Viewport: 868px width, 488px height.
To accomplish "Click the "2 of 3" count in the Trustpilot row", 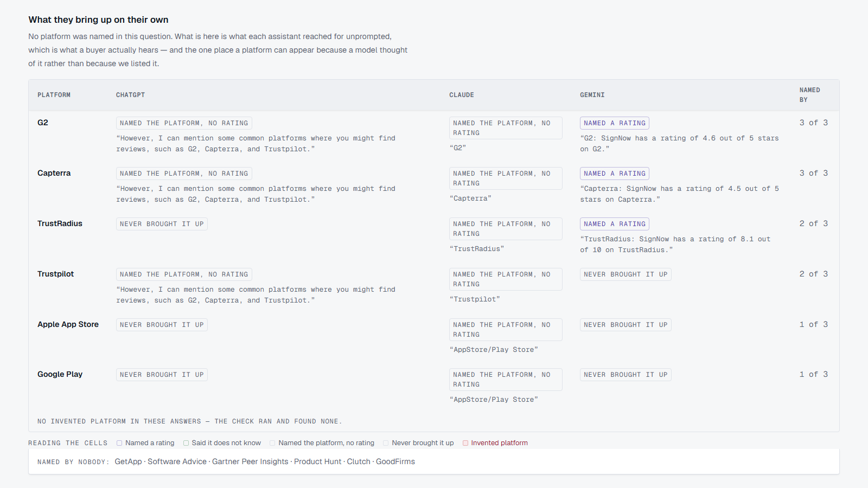I will pos(814,274).
